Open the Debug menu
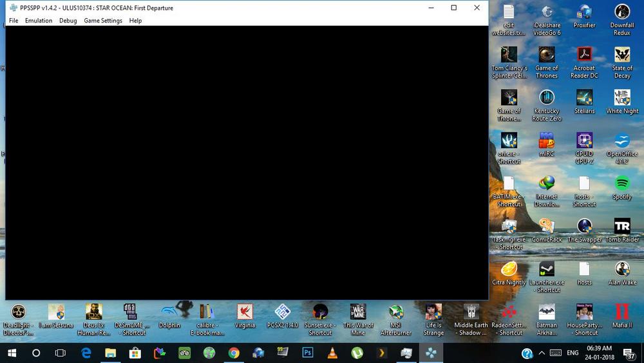The height and width of the screenshot is (363, 644). coord(68,21)
